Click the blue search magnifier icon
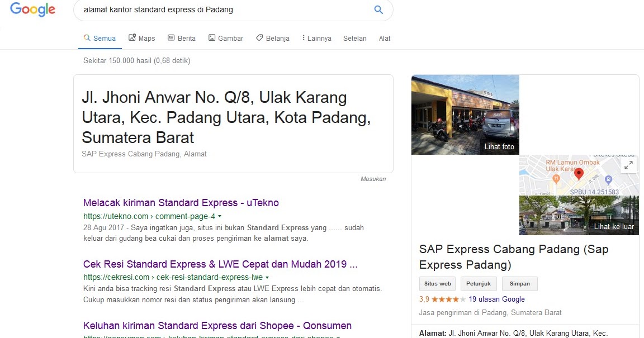This screenshot has height=338, width=644. [378, 9]
